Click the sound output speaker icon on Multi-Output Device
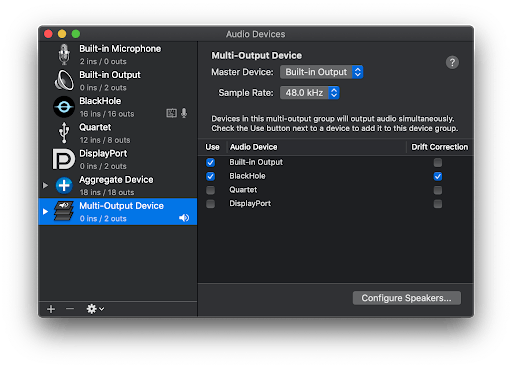This screenshot has width=512, height=368. pos(184,218)
